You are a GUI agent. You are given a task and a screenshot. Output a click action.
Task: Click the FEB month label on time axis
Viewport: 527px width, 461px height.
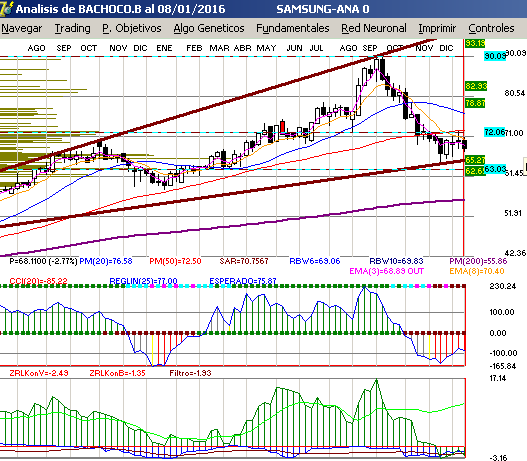click(x=194, y=48)
